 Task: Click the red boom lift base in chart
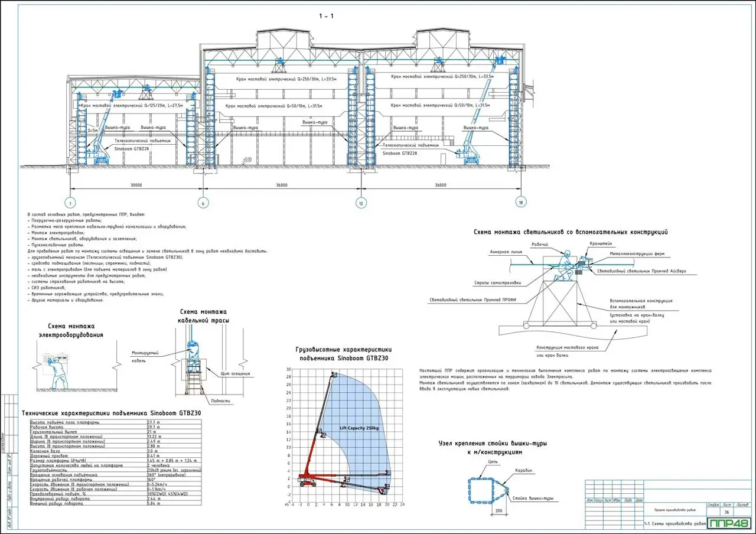307,479
